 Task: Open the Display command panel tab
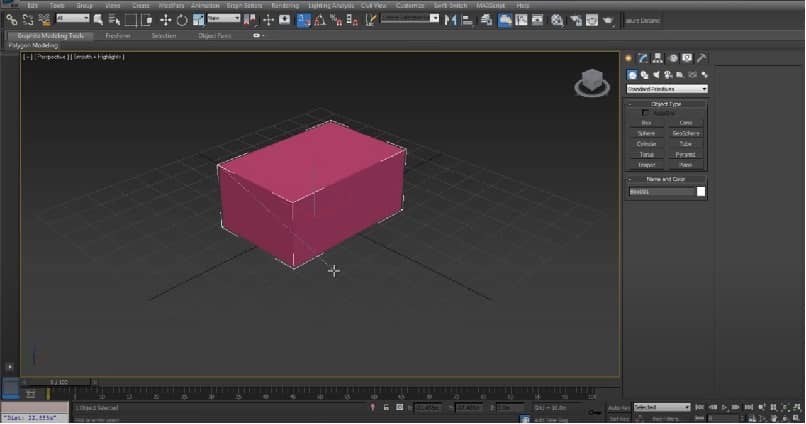[687, 58]
